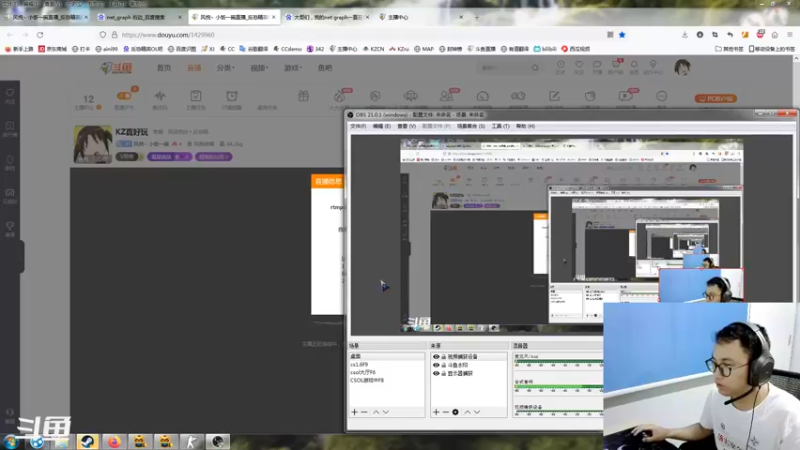
Task: Open 文件(F) menu in OBS
Action: click(x=358, y=126)
